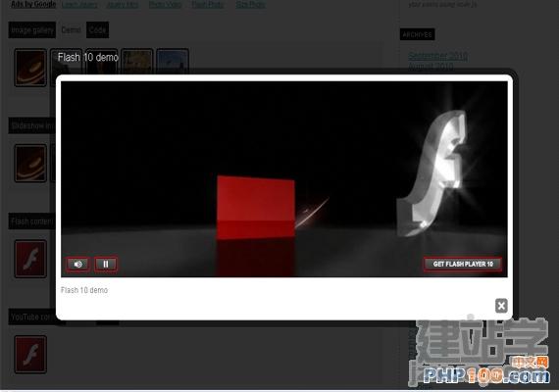Click the red rectangle in the Flash video
This screenshot has height=392, width=559.
click(x=256, y=207)
